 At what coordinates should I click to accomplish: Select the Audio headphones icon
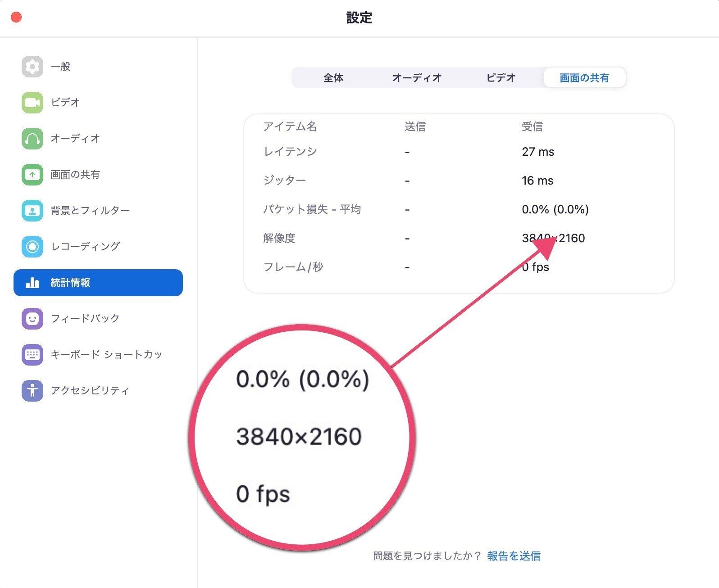(32, 139)
